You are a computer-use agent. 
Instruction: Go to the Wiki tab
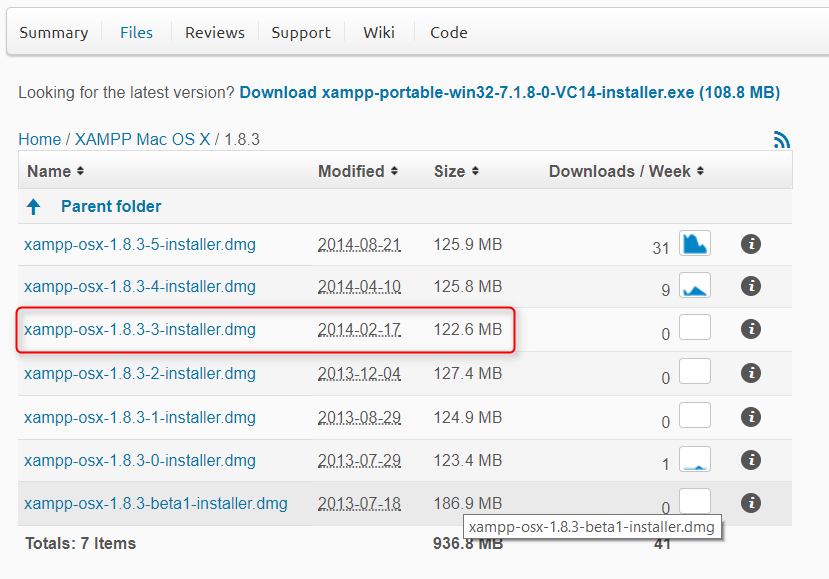[x=379, y=33]
